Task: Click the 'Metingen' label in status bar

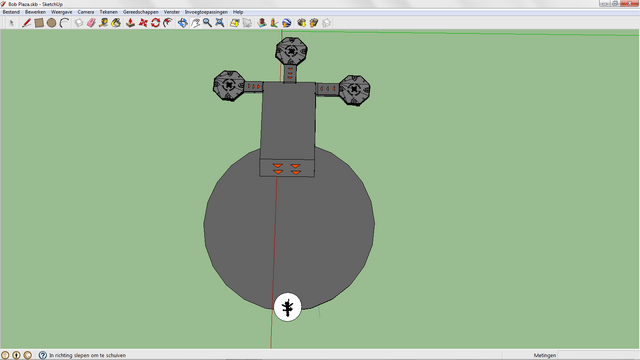Action: point(544,356)
